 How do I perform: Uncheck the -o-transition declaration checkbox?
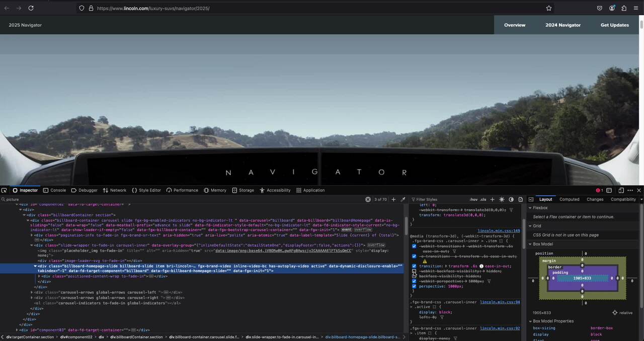coord(414,256)
